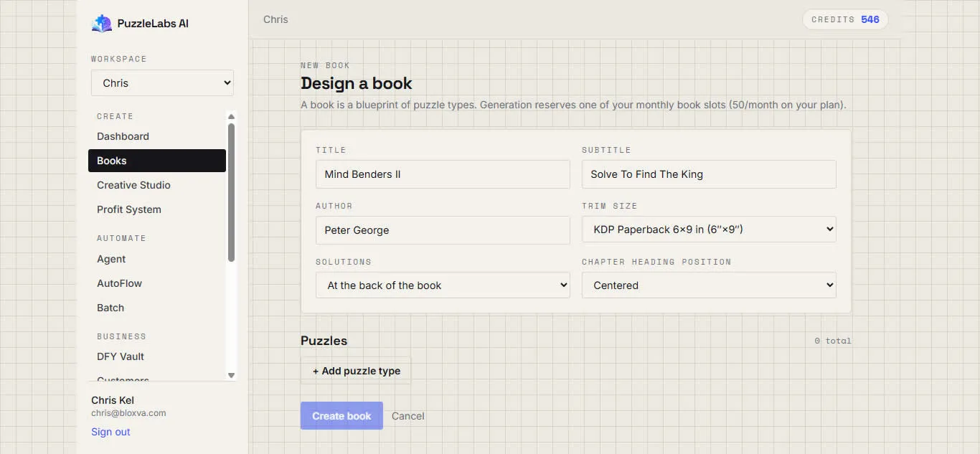The image size is (980, 454).
Task: Click the Credits 546 badge
Action: point(845,19)
